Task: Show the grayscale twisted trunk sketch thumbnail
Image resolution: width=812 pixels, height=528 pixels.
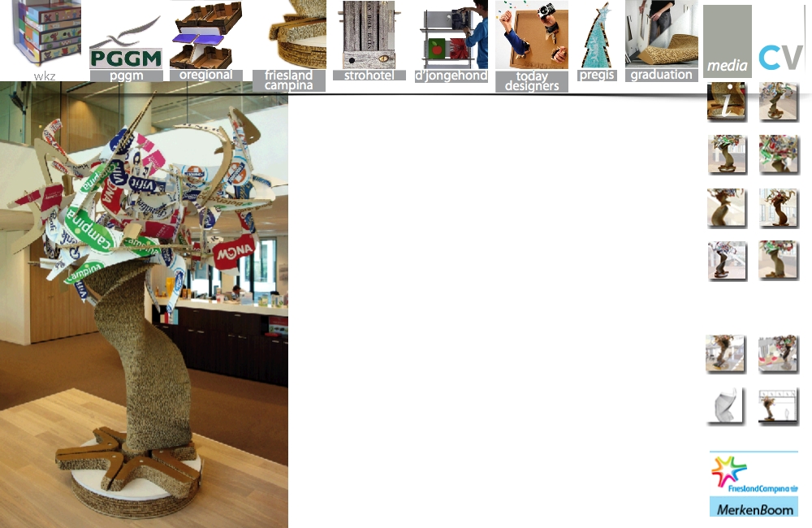Action: (x=725, y=405)
